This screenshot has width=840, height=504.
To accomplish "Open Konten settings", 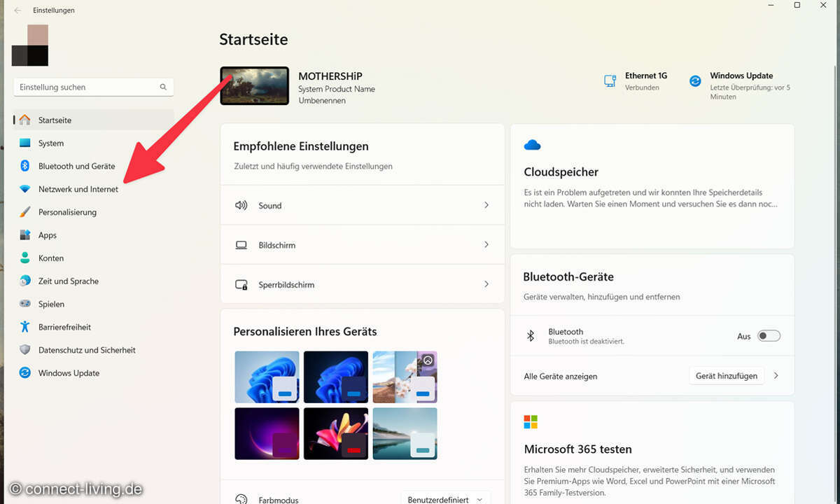I will [x=94, y=258].
